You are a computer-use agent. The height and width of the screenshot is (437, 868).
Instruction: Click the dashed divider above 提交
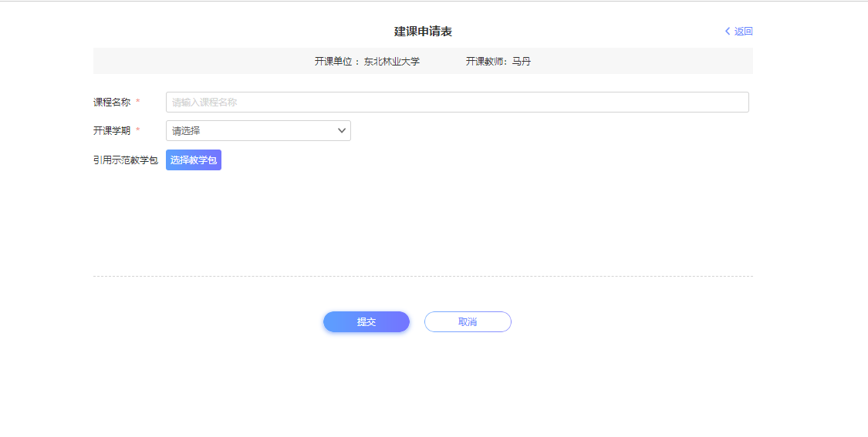click(423, 276)
